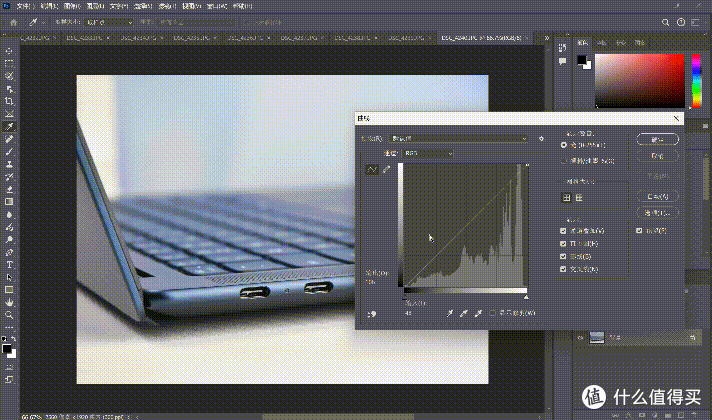Select the Light (0-255) radio option
This screenshot has width=712, height=420.
[x=564, y=145]
